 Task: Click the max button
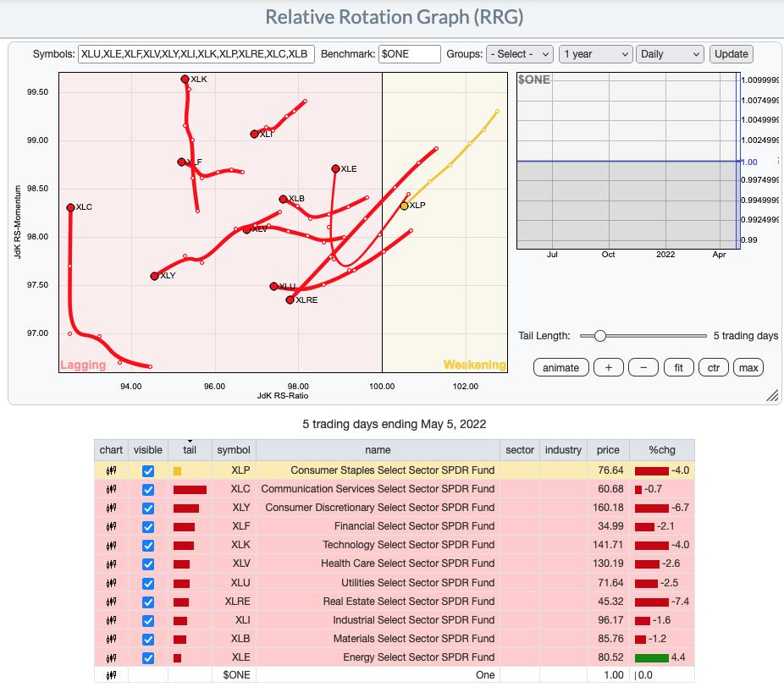click(748, 368)
